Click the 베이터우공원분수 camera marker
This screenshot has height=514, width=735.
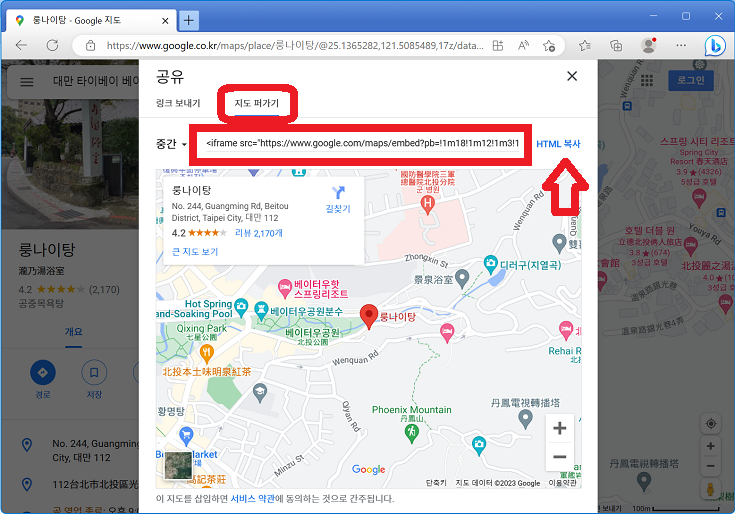(261, 310)
